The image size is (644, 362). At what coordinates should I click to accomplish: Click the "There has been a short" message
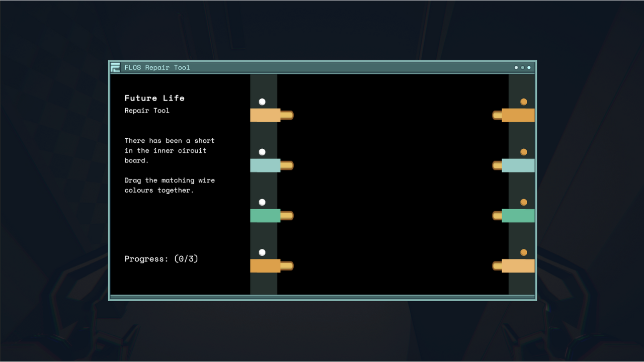[x=170, y=150]
